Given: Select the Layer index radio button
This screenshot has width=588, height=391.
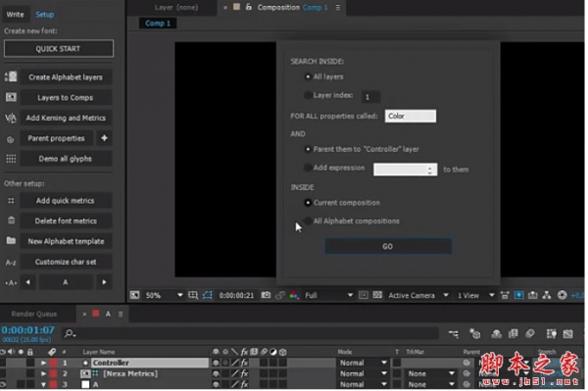Looking at the screenshot, I should (308, 95).
